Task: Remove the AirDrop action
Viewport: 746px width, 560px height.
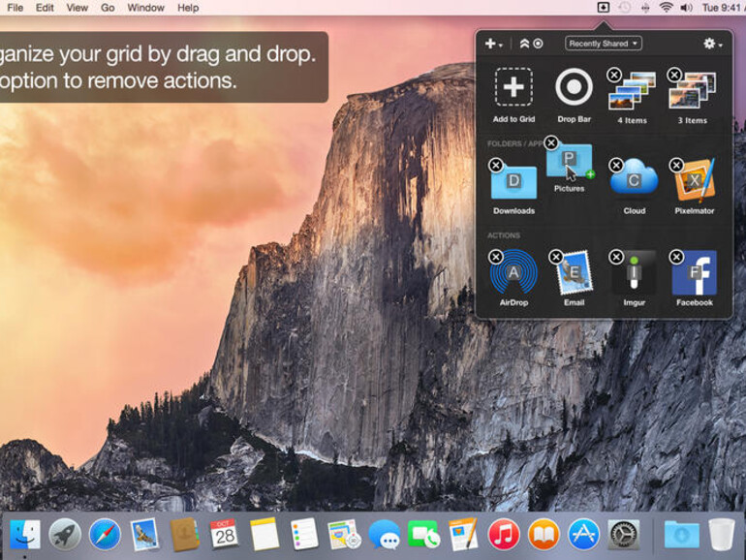Action: tap(496, 257)
